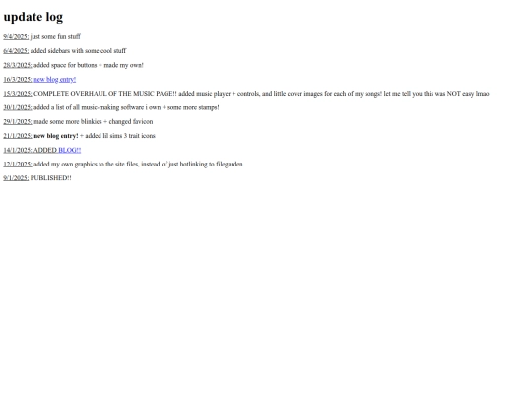Click the 15/3/2025 underlined date
The image size is (532, 399).
click(18, 94)
